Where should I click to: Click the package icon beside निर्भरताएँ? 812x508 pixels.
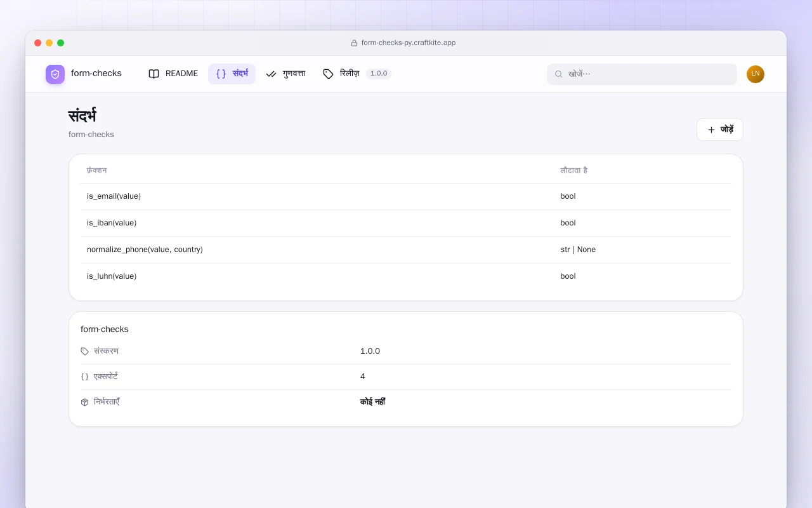click(x=85, y=402)
